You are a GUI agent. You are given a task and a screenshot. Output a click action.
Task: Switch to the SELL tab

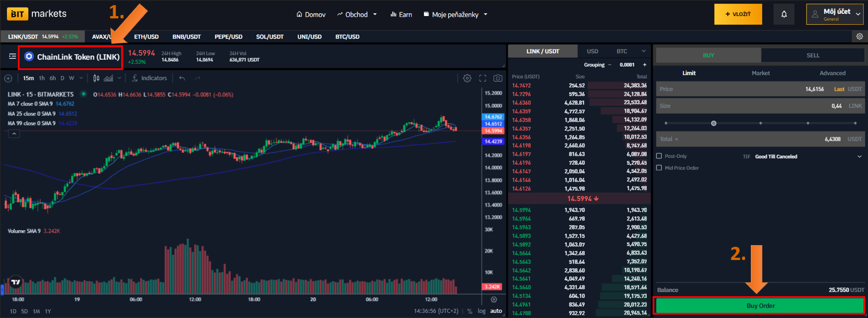[x=812, y=56]
